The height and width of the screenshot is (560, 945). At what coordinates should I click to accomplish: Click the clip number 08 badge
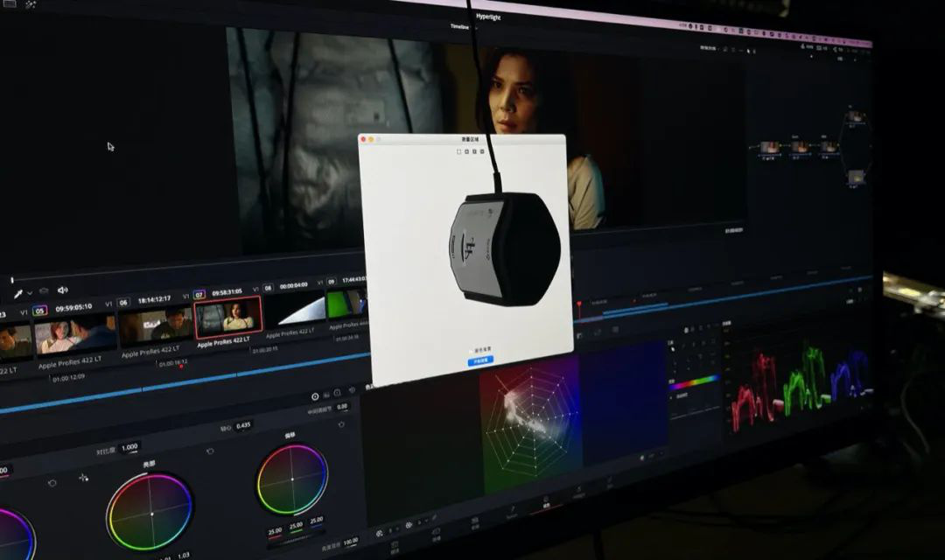tap(269, 288)
